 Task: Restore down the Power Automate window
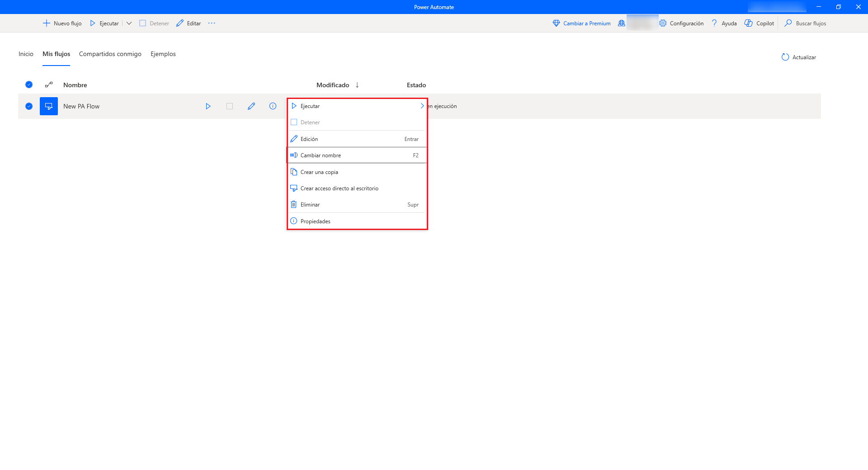tap(839, 7)
